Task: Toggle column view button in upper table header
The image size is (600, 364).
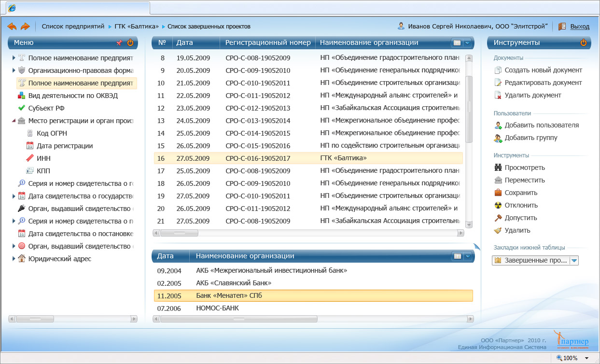Action: click(457, 43)
